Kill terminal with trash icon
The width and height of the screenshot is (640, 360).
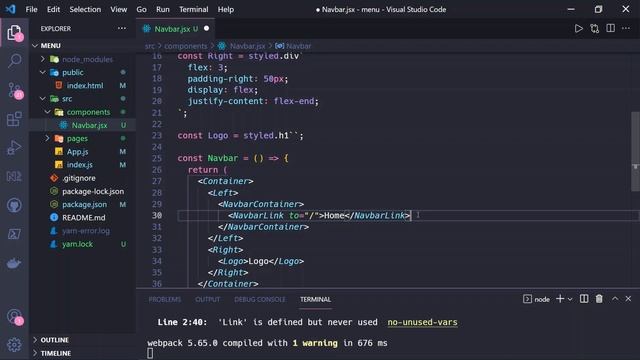pyautogui.click(x=599, y=299)
